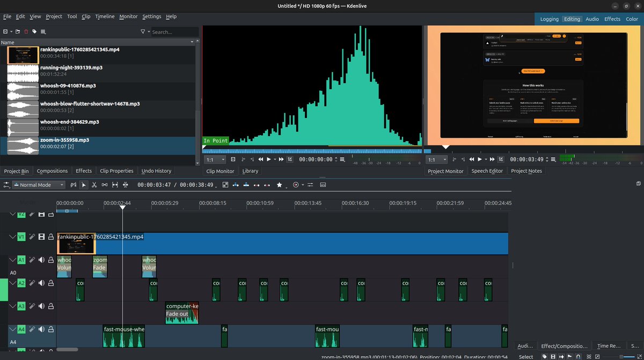The width and height of the screenshot is (644, 360).
Task: Open project monitor 1:1 zoom dropdown
Action: pos(436,159)
